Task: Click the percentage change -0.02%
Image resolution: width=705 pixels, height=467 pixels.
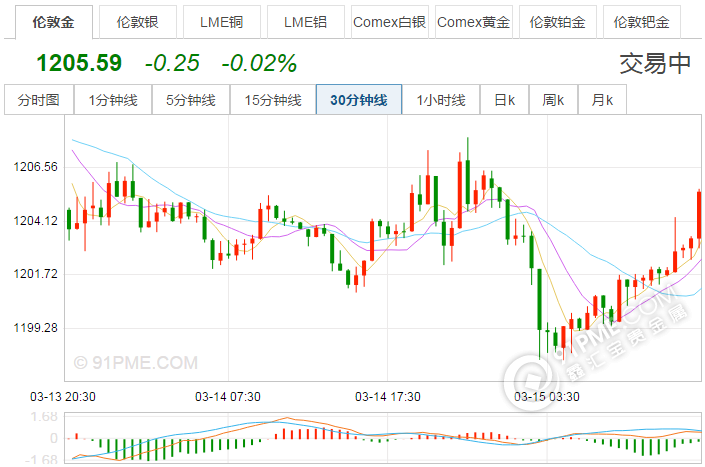Action: 259,63
